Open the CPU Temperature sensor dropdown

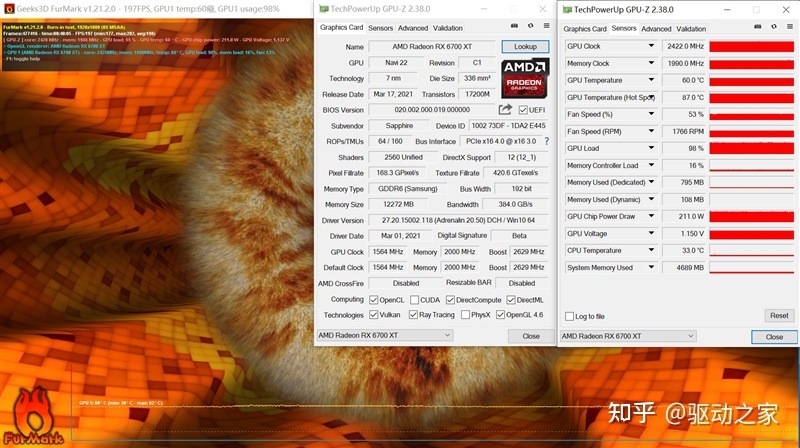click(x=651, y=251)
